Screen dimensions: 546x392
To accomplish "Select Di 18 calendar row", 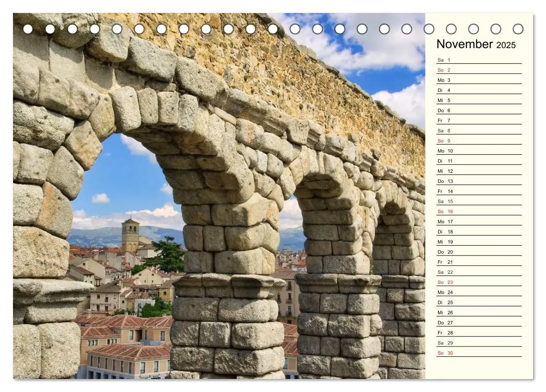I will pyautogui.click(x=479, y=232).
